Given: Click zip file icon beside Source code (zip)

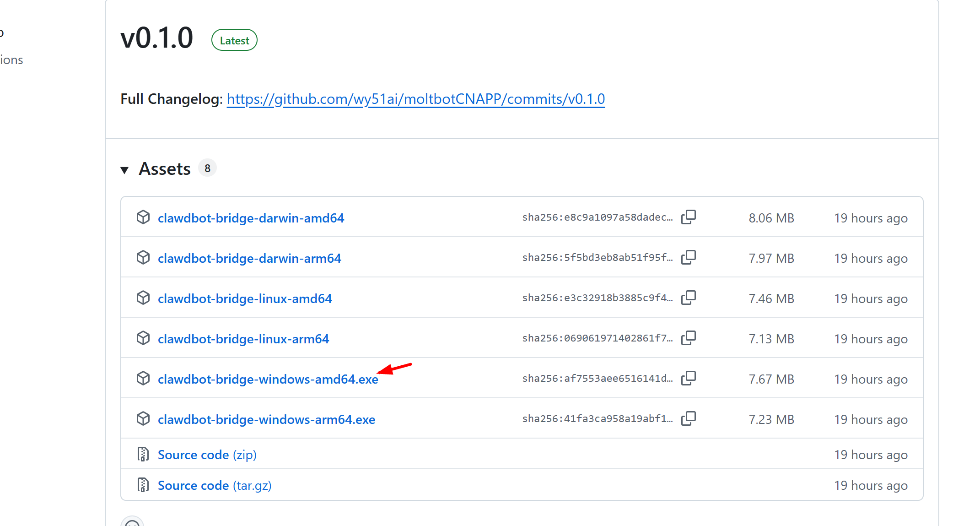Looking at the screenshot, I should [143, 454].
